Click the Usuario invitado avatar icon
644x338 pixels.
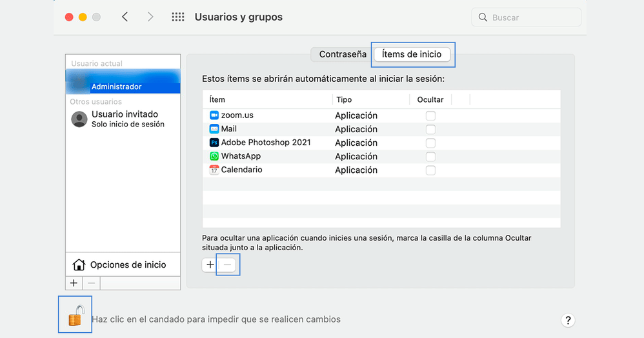coord(79,119)
